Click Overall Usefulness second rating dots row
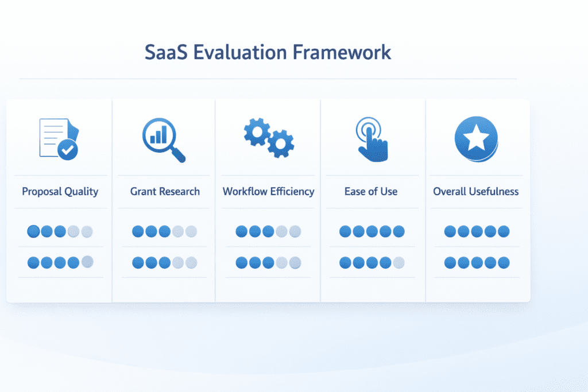Viewport: 588px width, 392px height. point(477,262)
